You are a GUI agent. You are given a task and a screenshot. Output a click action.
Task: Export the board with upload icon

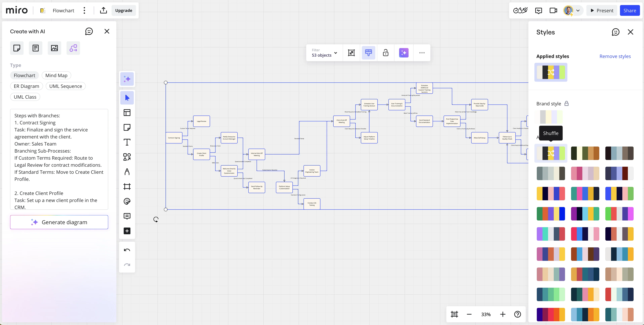coord(104,10)
